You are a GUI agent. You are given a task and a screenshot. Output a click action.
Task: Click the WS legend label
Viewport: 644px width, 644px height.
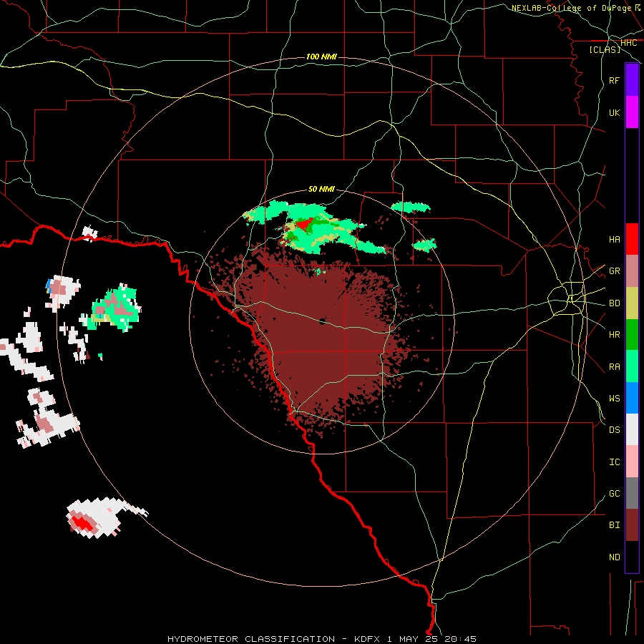click(614, 399)
